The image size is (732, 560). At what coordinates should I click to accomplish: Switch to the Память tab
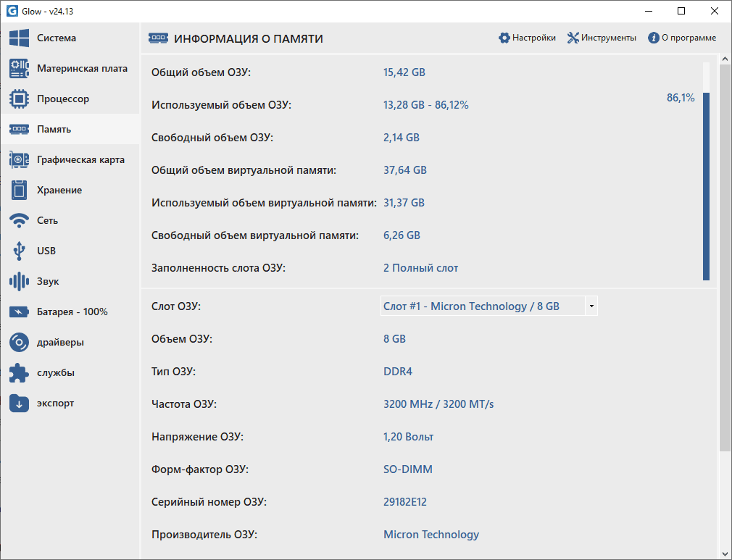point(54,130)
